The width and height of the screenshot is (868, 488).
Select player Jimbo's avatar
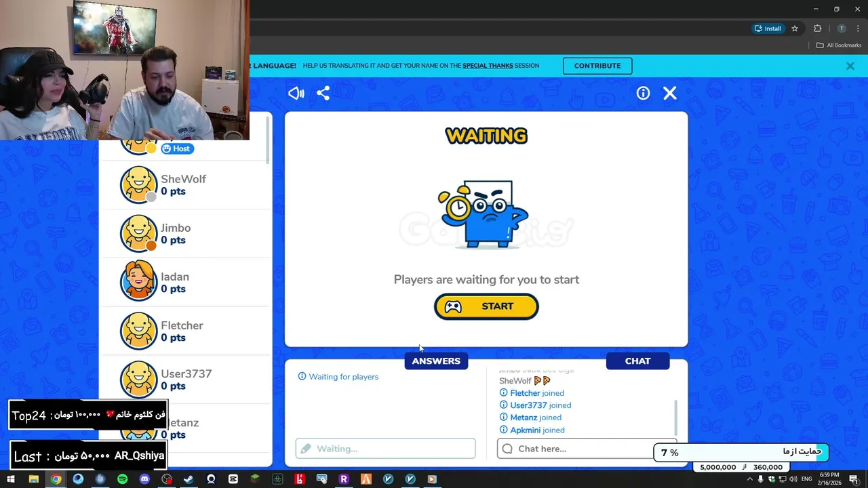click(139, 233)
